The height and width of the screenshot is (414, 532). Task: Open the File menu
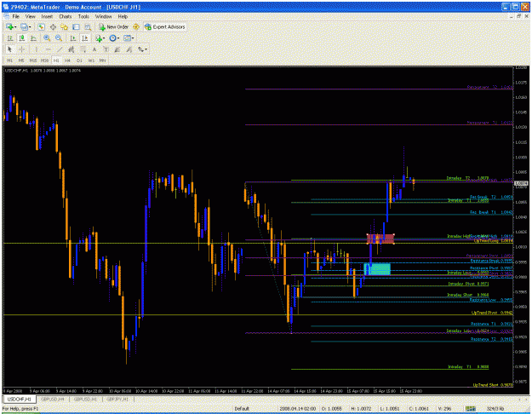pyautogui.click(x=16, y=16)
